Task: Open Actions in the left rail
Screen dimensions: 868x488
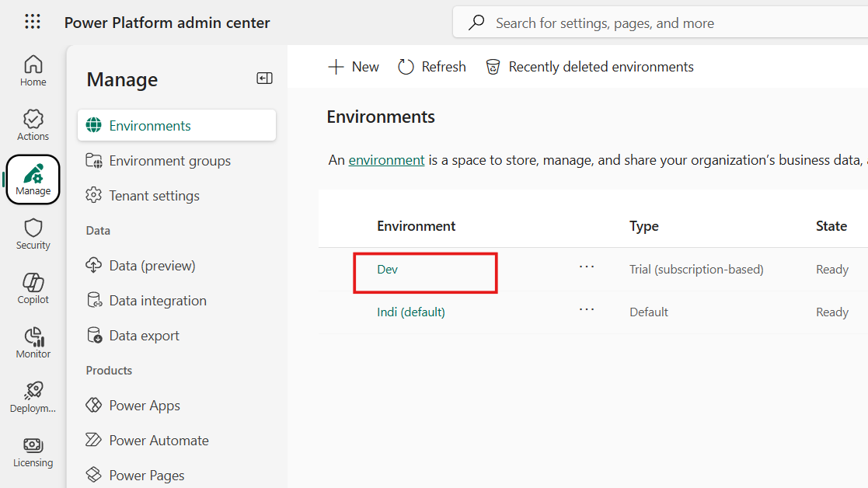Action: (33, 125)
